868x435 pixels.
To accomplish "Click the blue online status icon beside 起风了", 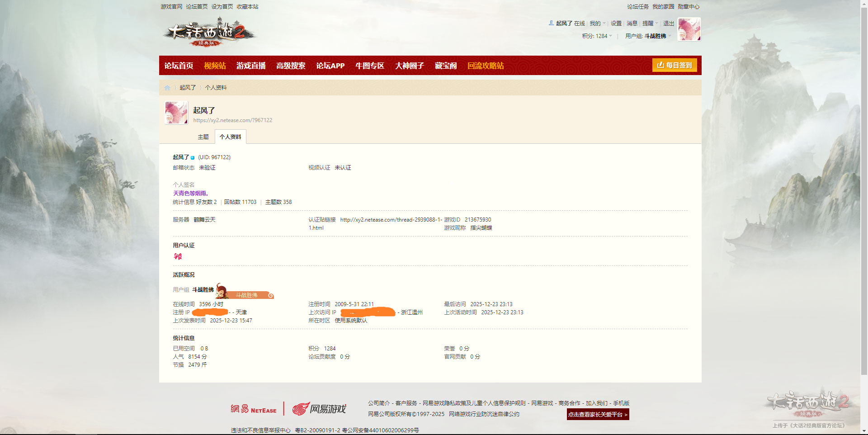I will [x=193, y=158].
